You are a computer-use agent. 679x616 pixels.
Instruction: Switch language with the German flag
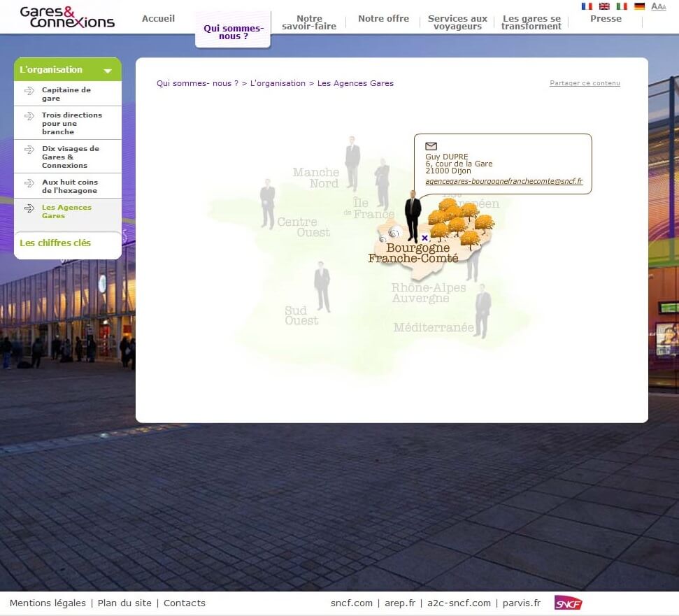coord(639,6)
